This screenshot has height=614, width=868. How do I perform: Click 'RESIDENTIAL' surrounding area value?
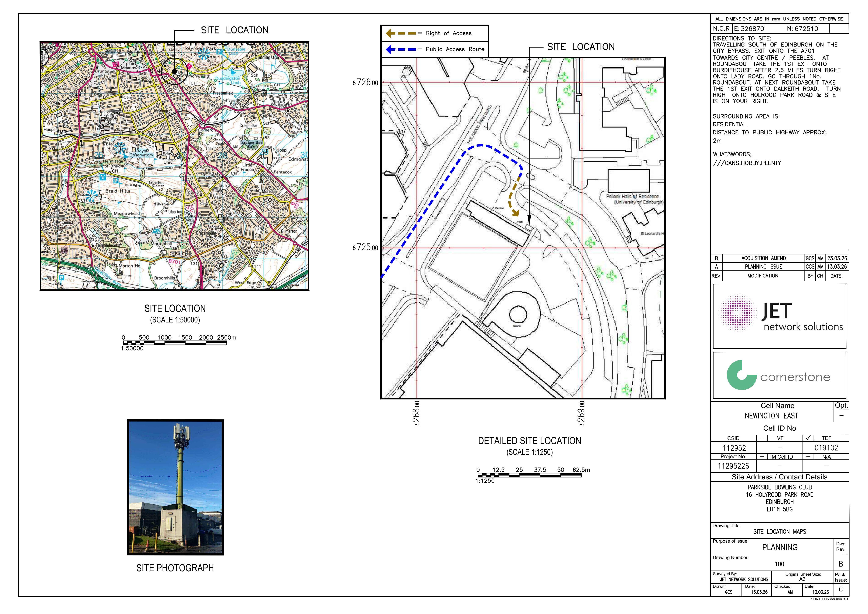[x=729, y=124]
